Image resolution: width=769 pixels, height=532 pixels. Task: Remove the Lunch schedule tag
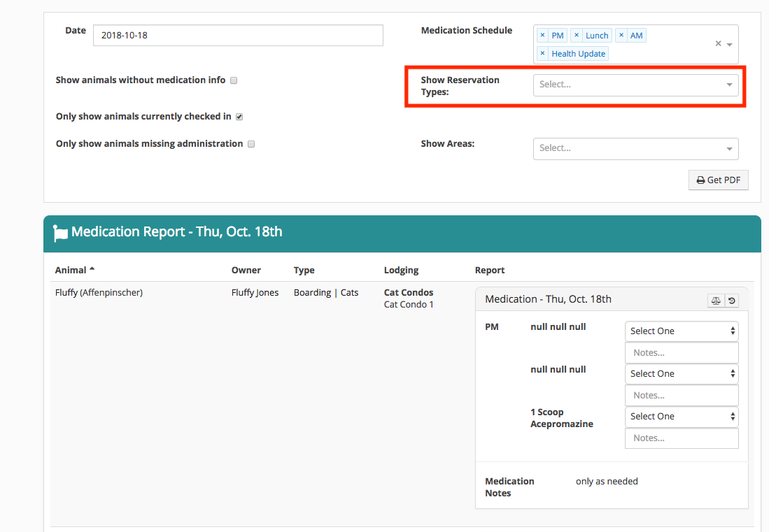pyautogui.click(x=577, y=35)
